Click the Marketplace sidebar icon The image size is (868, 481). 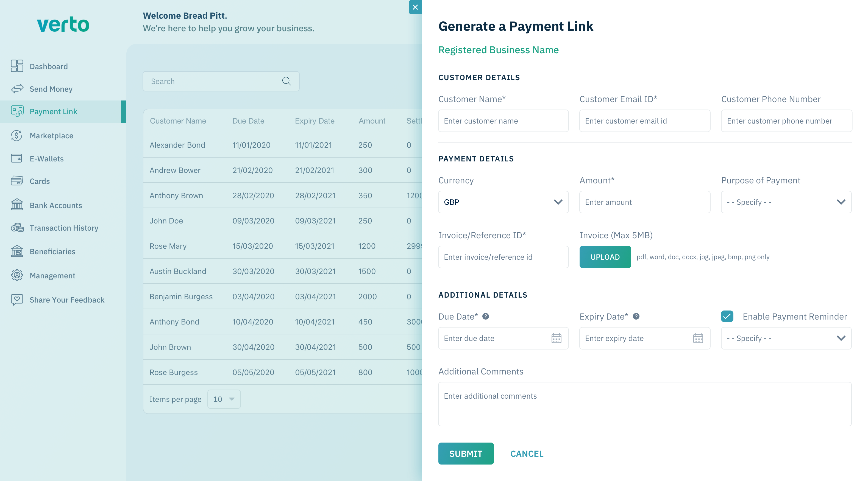click(16, 135)
